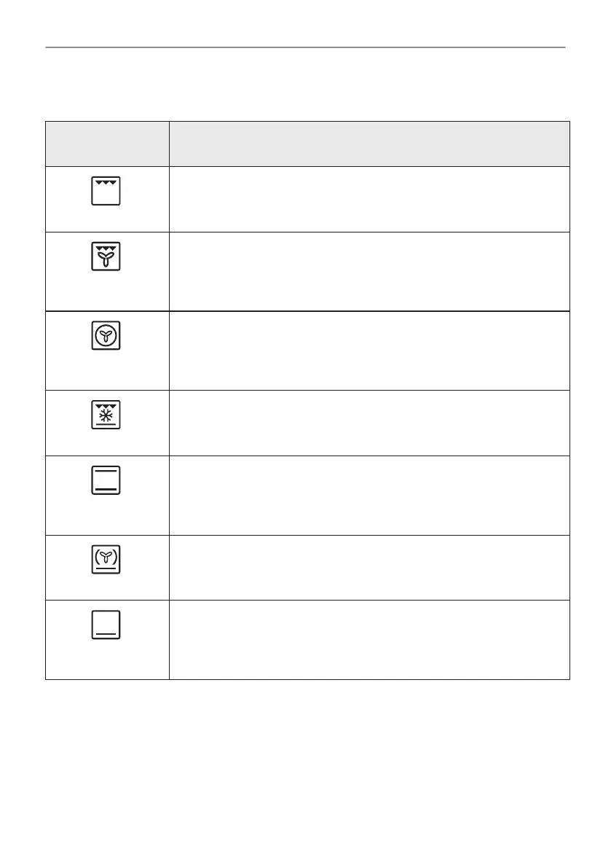Viewport: 611px width, 868px height.
Task: Click the grey header cell above the icons
Action: (x=107, y=144)
